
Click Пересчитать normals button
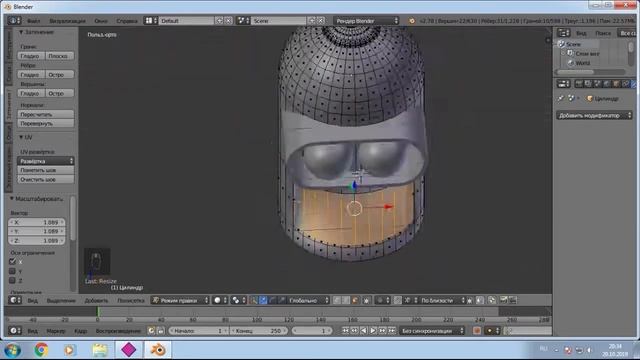click(x=46, y=114)
